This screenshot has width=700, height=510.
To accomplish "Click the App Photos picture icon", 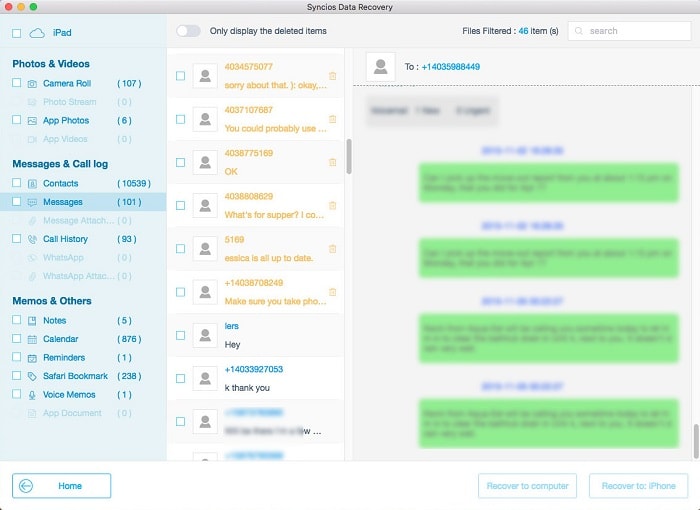I will tap(32, 121).
